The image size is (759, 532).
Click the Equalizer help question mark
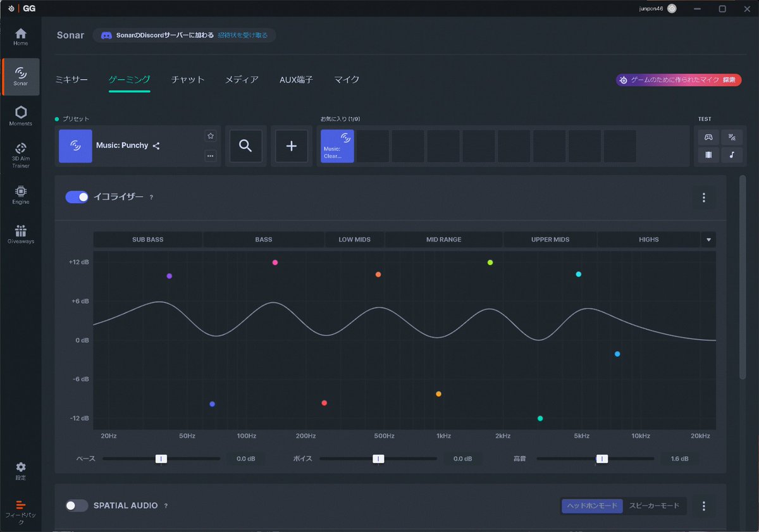point(151,197)
